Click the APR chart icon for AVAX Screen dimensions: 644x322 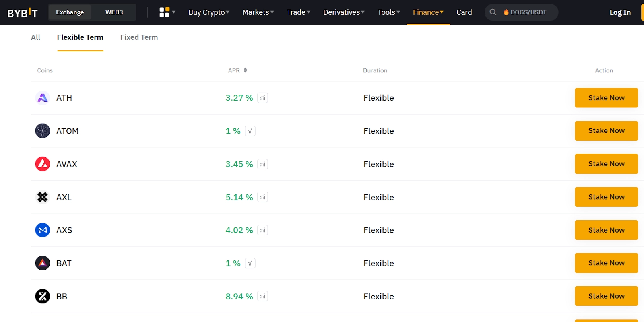point(262,164)
